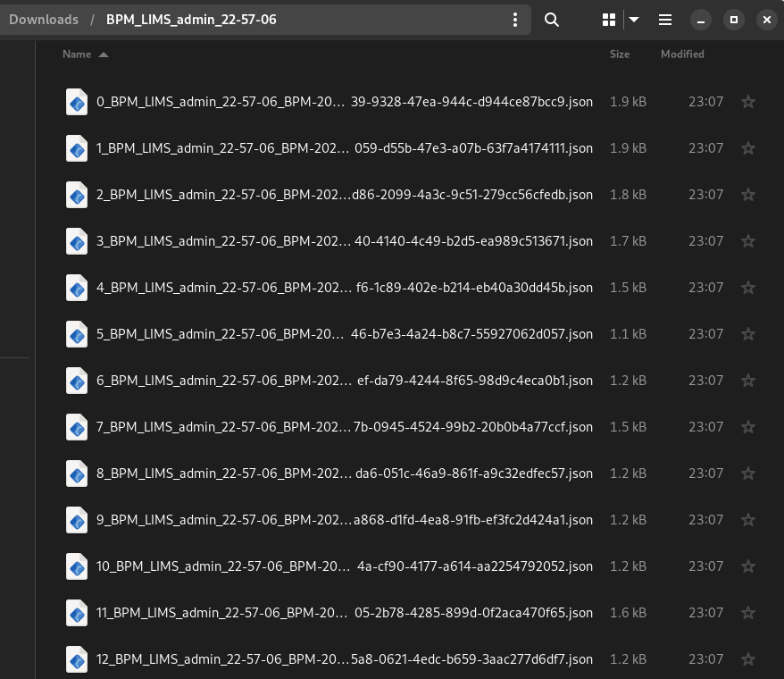Go to Downloads in the path bar
Viewport: 784px width, 679px height.
(43, 20)
